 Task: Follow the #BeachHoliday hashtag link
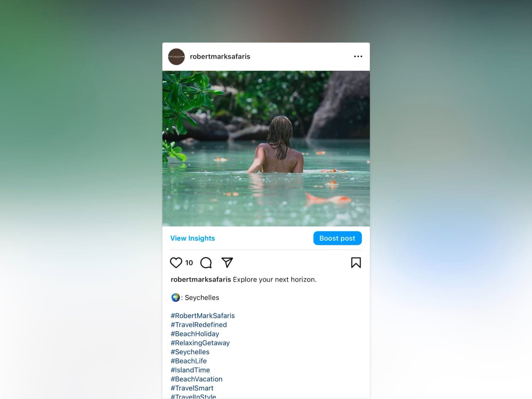pyautogui.click(x=195, y=334)
